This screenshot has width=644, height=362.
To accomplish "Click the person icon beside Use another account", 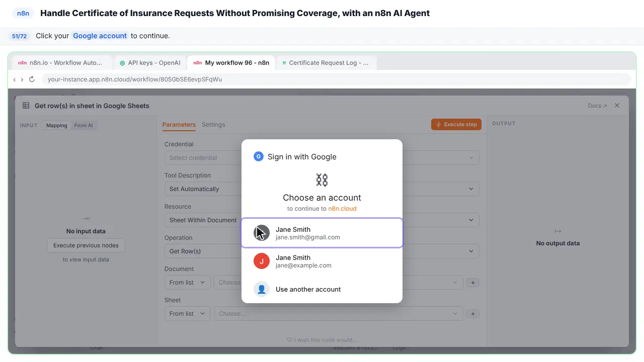I will tap(262, 289).
